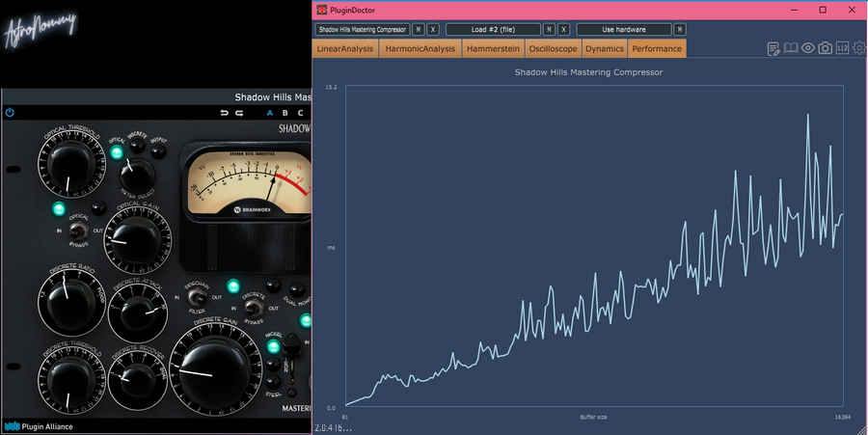Click the Discrete Attack knob

138,313
